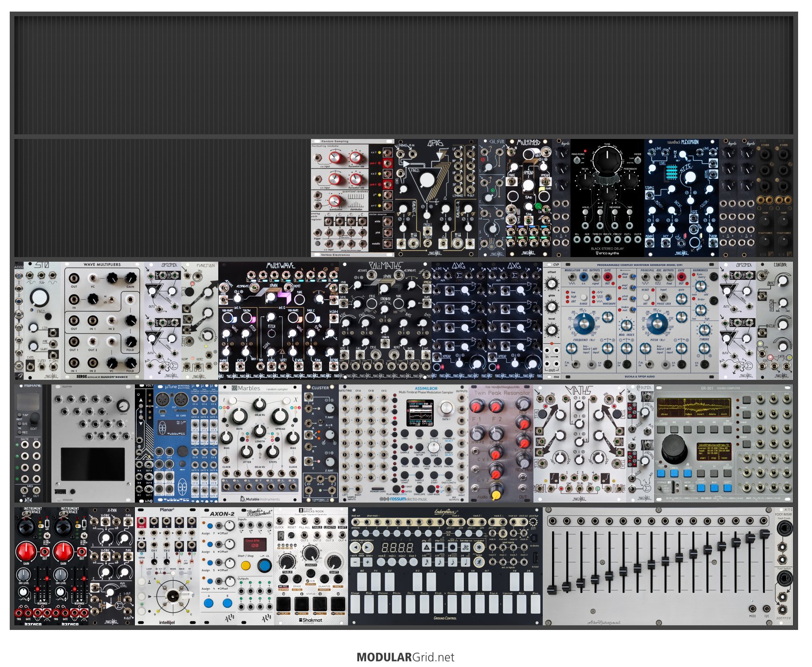Click the rightmost fader on the fader bank

(x=765, y=535)
